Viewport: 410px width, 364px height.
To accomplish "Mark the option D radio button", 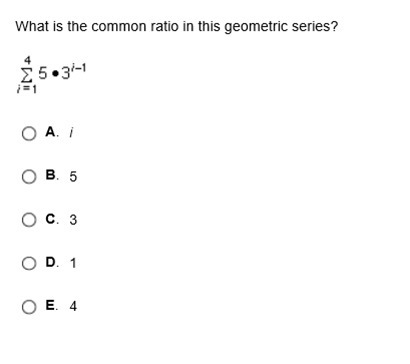I will coord(29,263).
